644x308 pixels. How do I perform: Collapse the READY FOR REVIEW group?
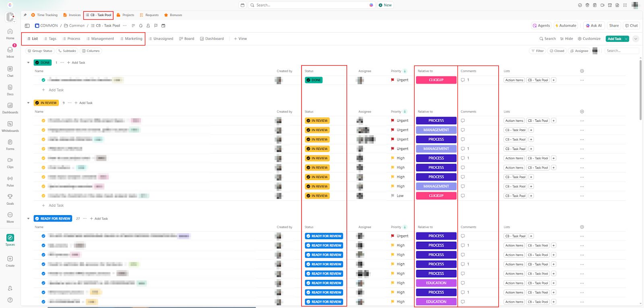coord(28,219)
